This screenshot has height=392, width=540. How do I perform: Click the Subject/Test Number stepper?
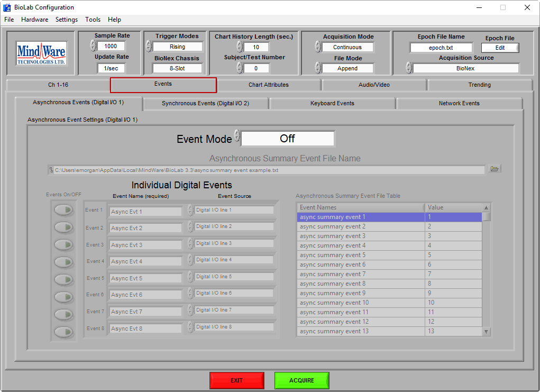(240, 68)
